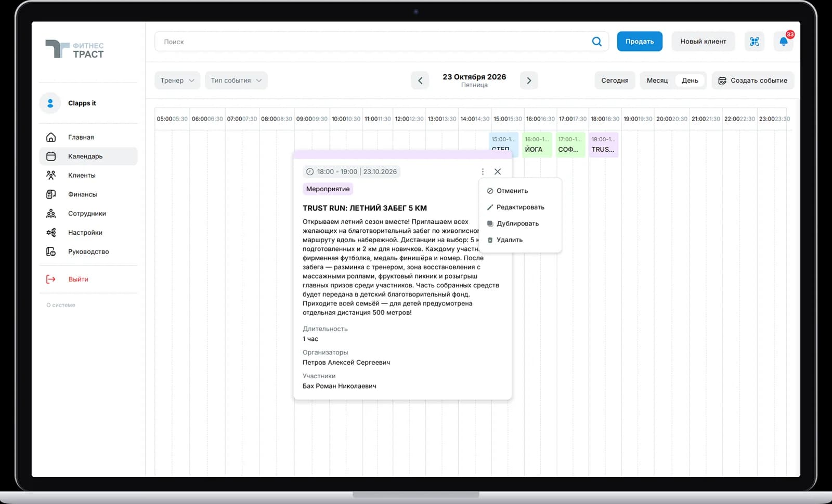Switch calendar view to Месяц
The width and height of the screenshot is (832, 504).
point(657,81)
